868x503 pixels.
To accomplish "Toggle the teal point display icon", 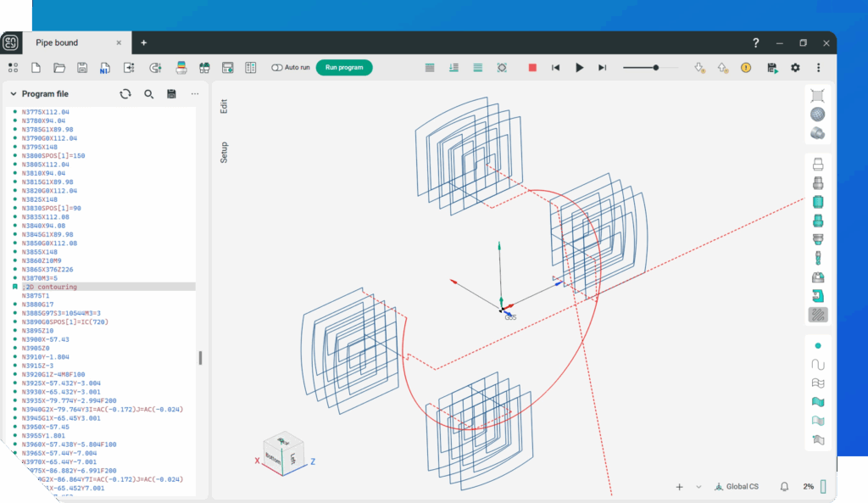I will pos(818,346).
